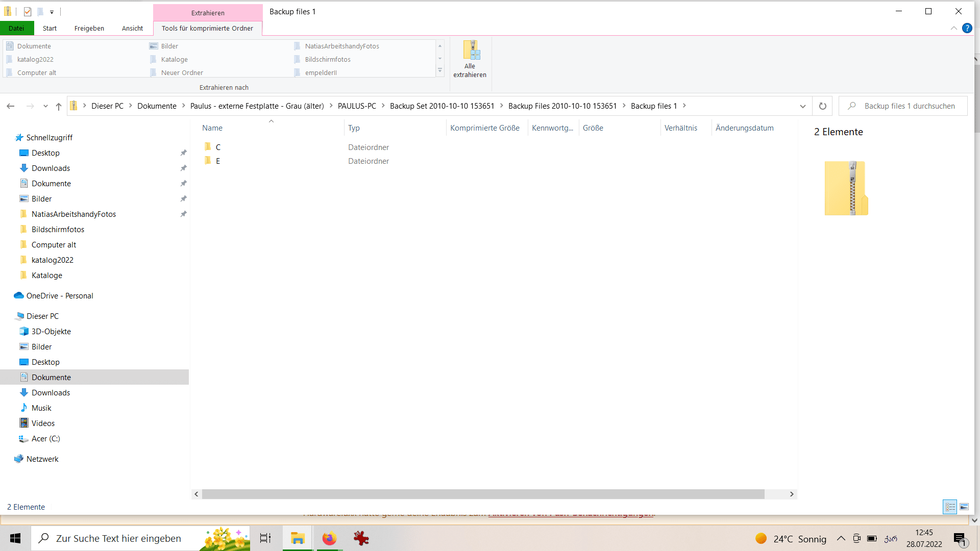Expand extraction destinations gallery arrow
980x551 pixels.
(x=440, y=70)
